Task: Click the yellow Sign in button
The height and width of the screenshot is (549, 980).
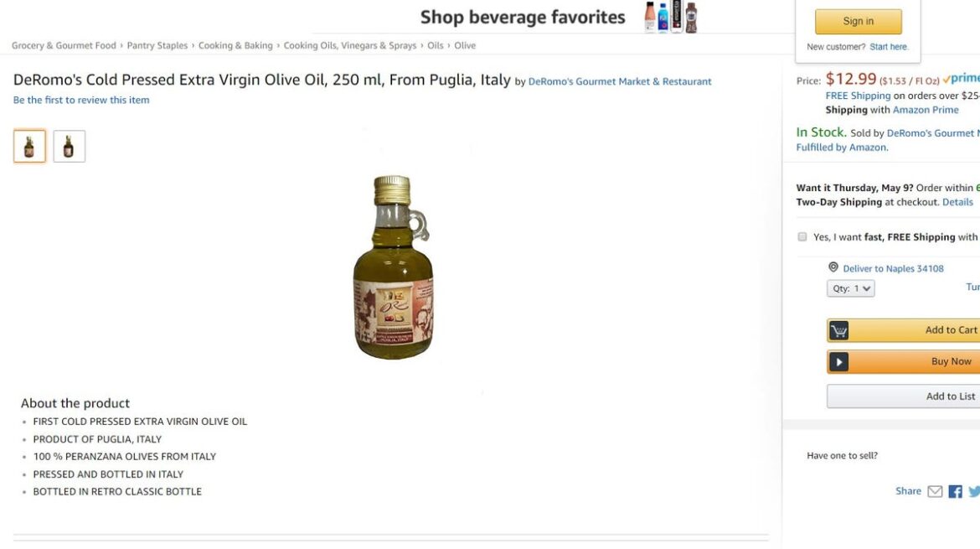Action: 858,21
